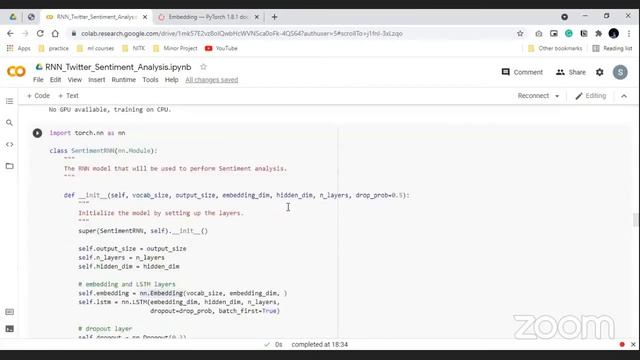
Task: Click the browser forward arrow
Action: coord(25,33)
